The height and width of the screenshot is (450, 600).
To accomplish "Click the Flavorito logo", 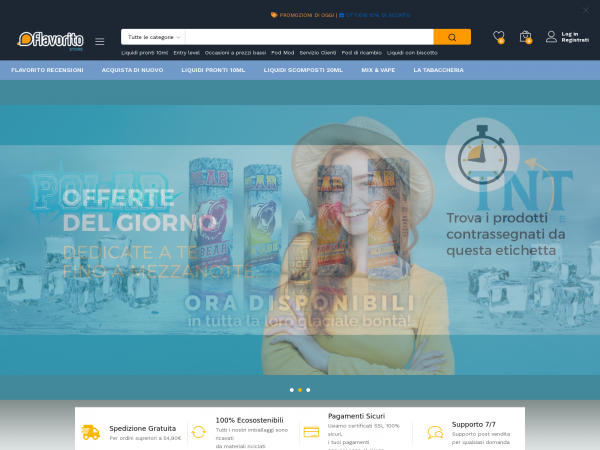I will coord(50,39).
